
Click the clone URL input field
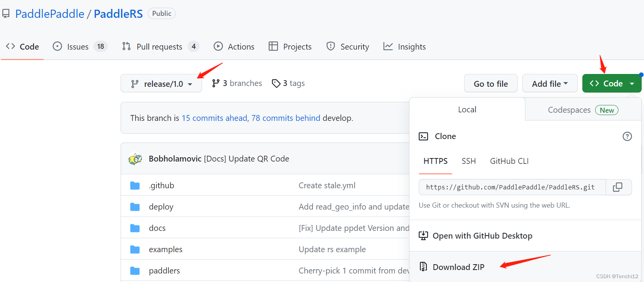pos(512,187)
